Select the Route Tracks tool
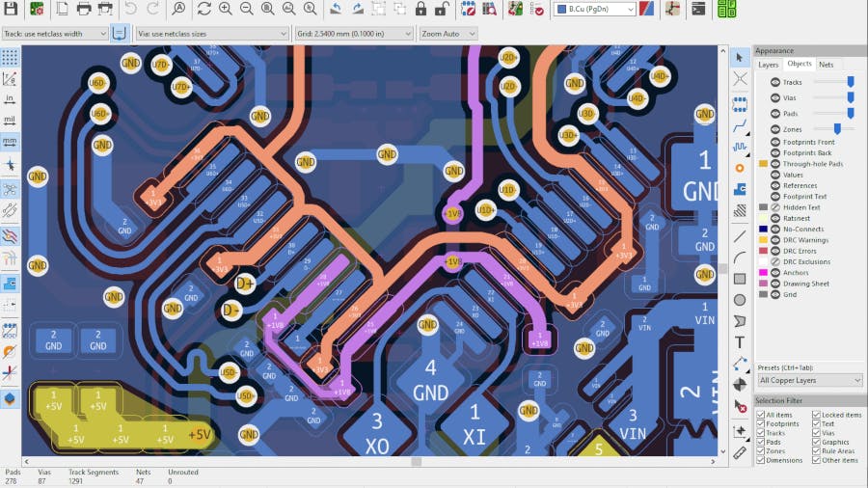This screenshot has height=488, width=868. (740, 126)
